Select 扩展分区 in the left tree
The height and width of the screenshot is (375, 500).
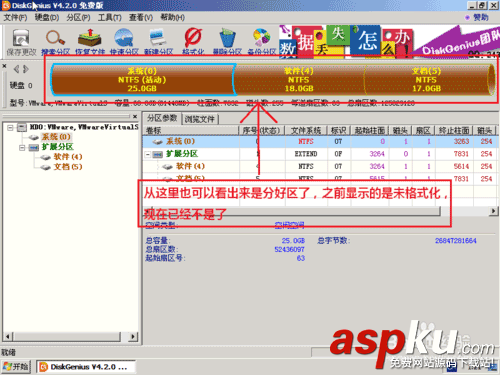[58, 147]
